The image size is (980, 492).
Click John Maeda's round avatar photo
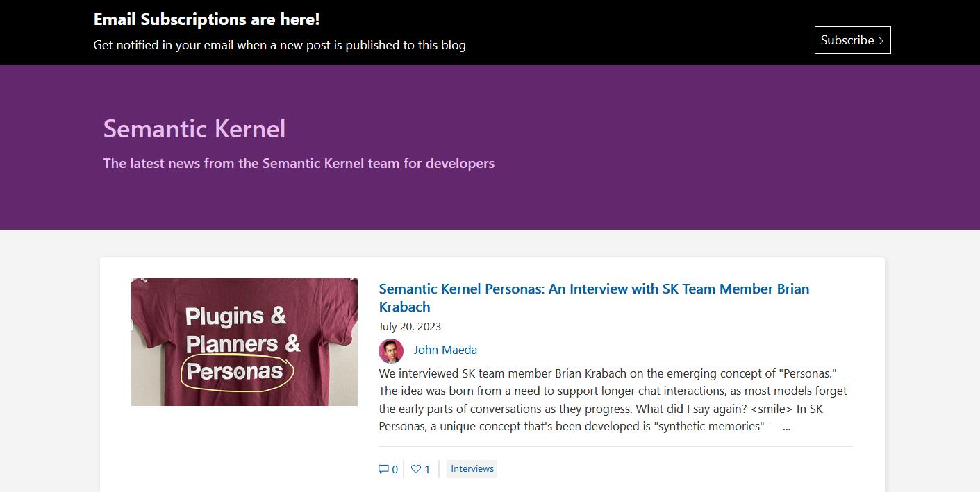391,350
